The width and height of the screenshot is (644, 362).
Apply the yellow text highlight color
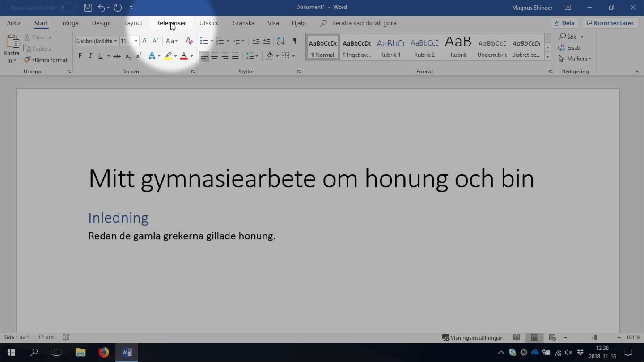tap(168, 56)
